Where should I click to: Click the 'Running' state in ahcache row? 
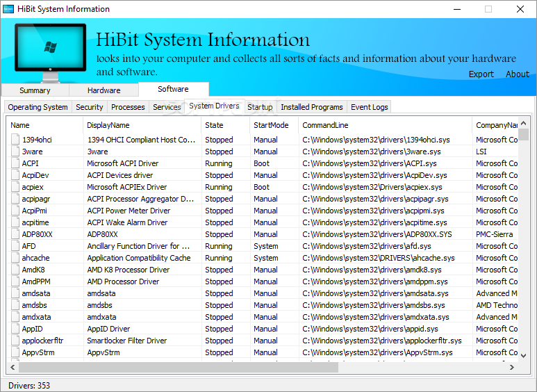219,258
